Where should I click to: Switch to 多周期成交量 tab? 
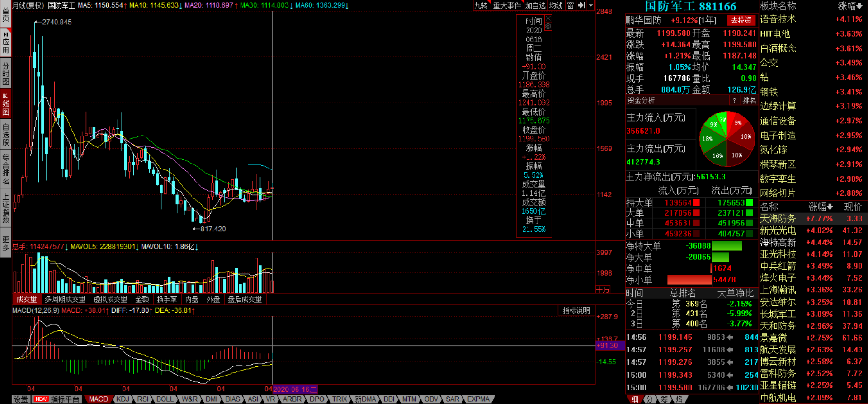click(x=65, y=299)
